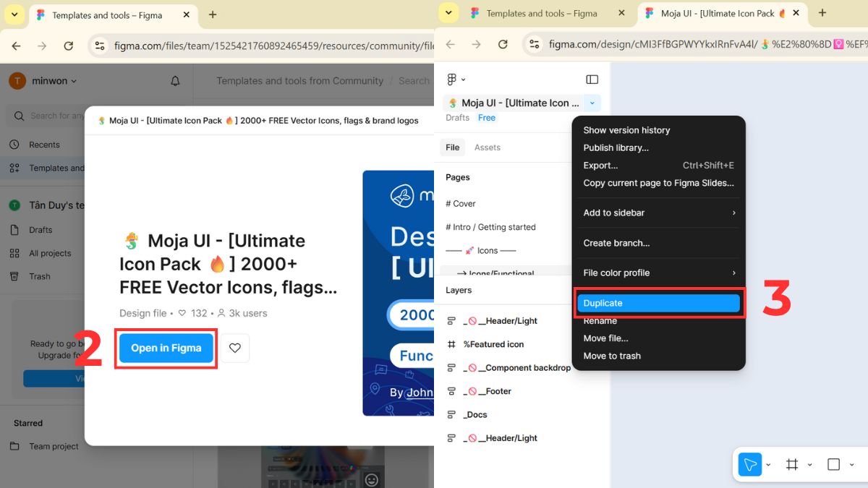Click the Open in Figma button

(x=166, y=348)
